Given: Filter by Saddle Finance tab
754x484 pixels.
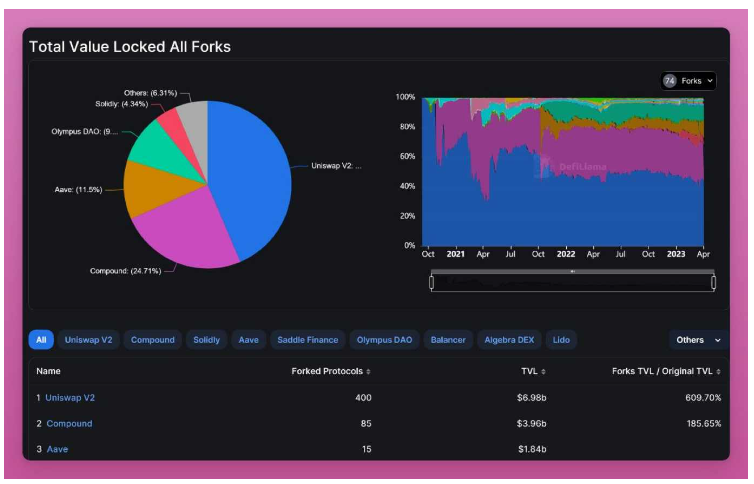Looking at the screenshot, I should 308,340.
